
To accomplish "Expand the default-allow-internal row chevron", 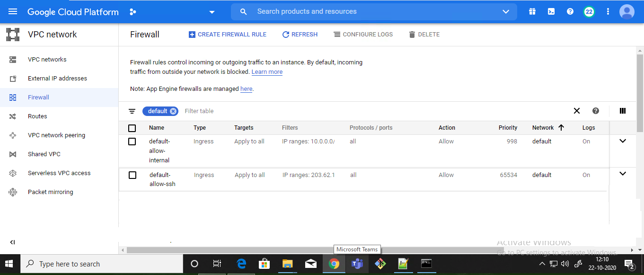I will click(623, 141).
